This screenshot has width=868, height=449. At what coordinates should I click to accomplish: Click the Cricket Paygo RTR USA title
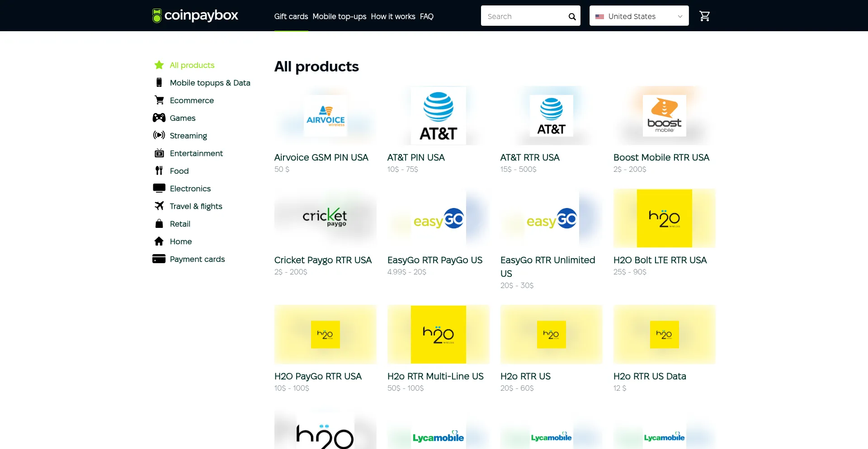(323, 260)
